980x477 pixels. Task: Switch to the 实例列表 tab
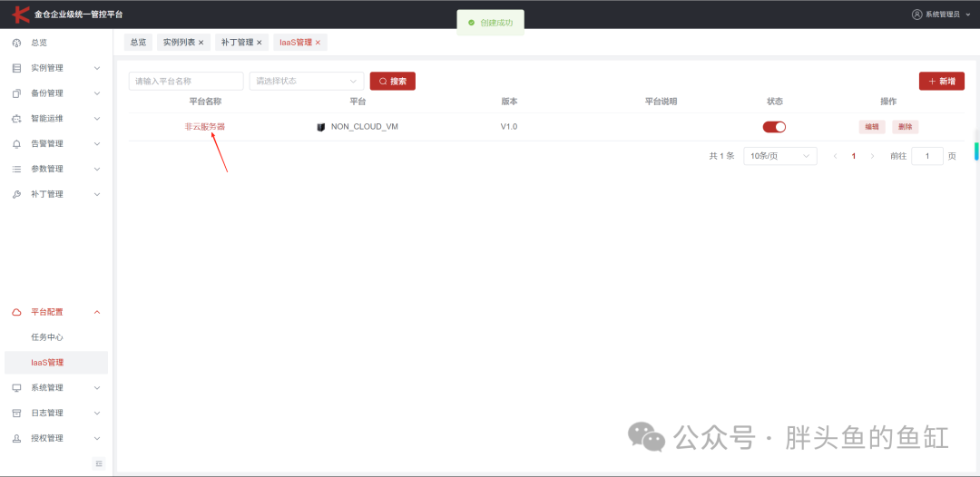[x=179, y=43]
